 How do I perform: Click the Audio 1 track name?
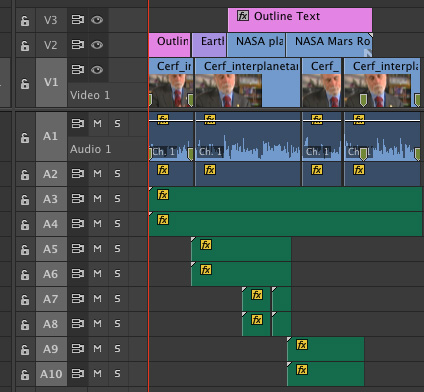[x=90, y=149]
